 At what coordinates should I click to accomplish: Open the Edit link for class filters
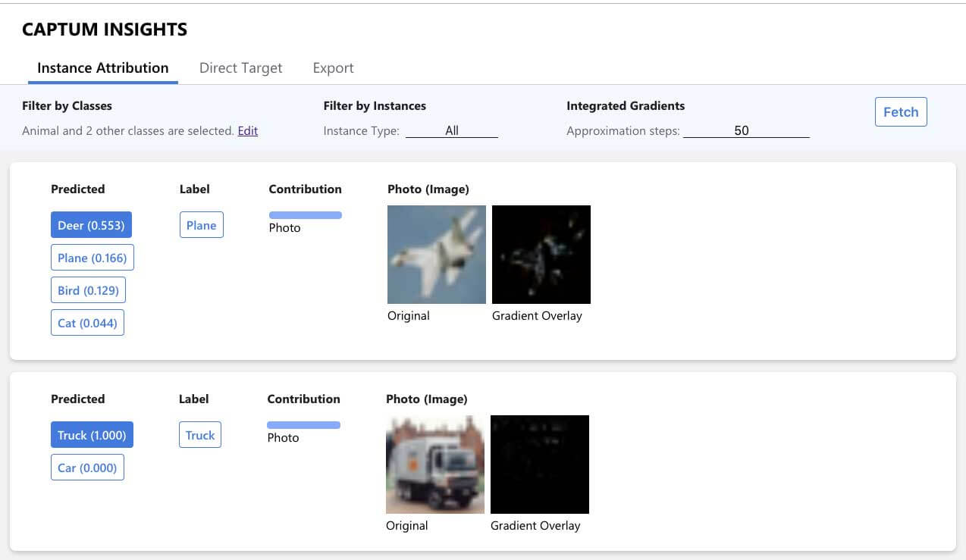tap(247, 130)
